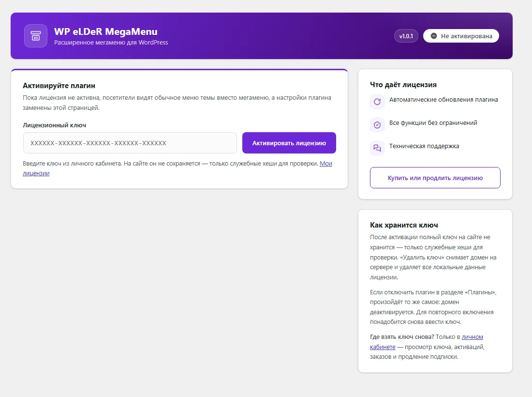Click the bold "Где взять ключ снова?" text

(x=402, y=337)
